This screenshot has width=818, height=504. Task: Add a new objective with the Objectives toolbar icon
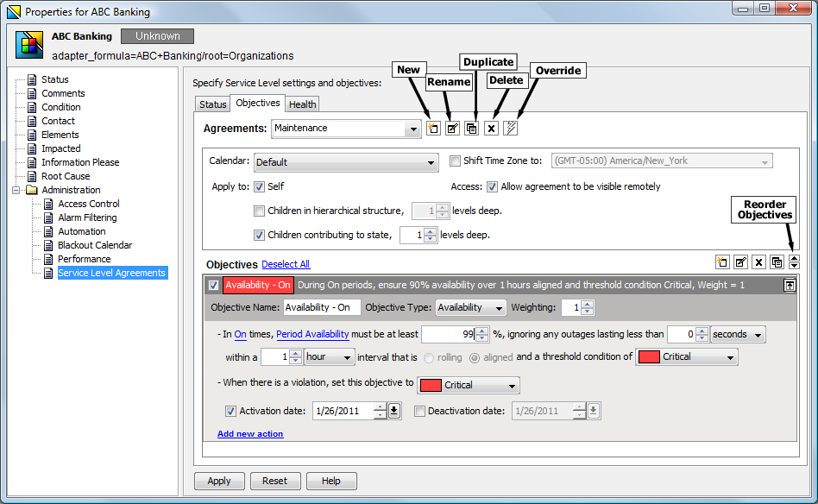[x=722, y=261]
